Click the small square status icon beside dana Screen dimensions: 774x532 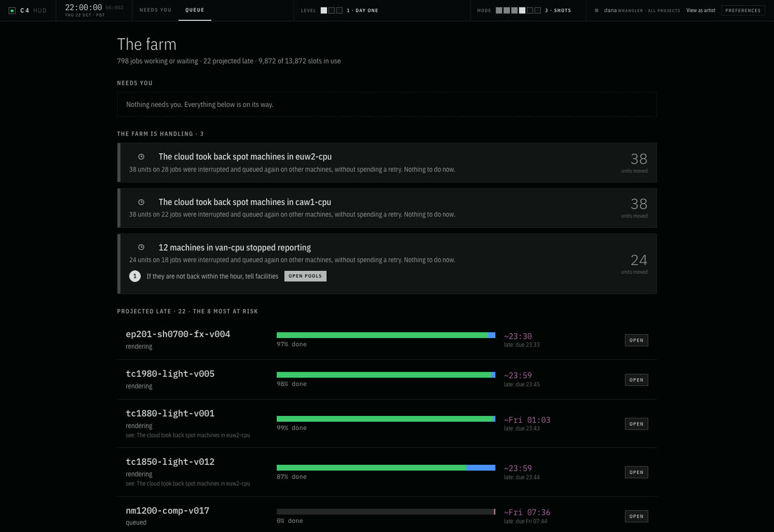click(x=597, y=10)
